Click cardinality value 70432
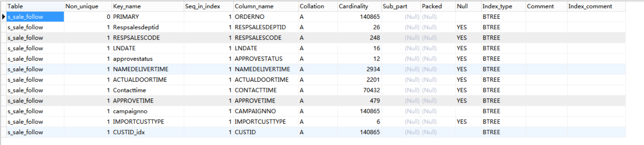Image resolution: width=644 pixels, height=145 pixels. click(359, 90)
